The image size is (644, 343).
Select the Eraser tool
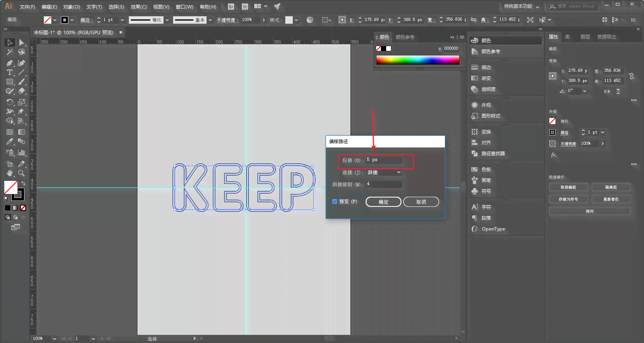click(21, 91)
